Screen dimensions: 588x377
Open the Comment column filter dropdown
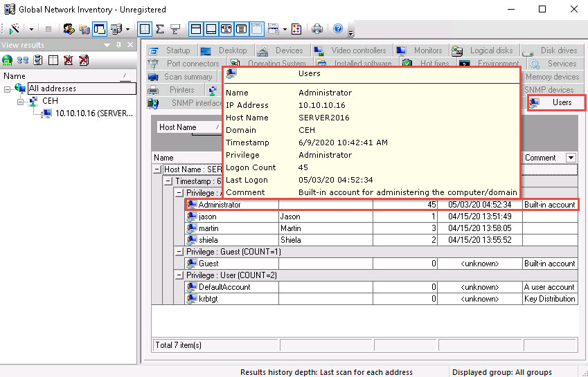(x=571, y=158)
